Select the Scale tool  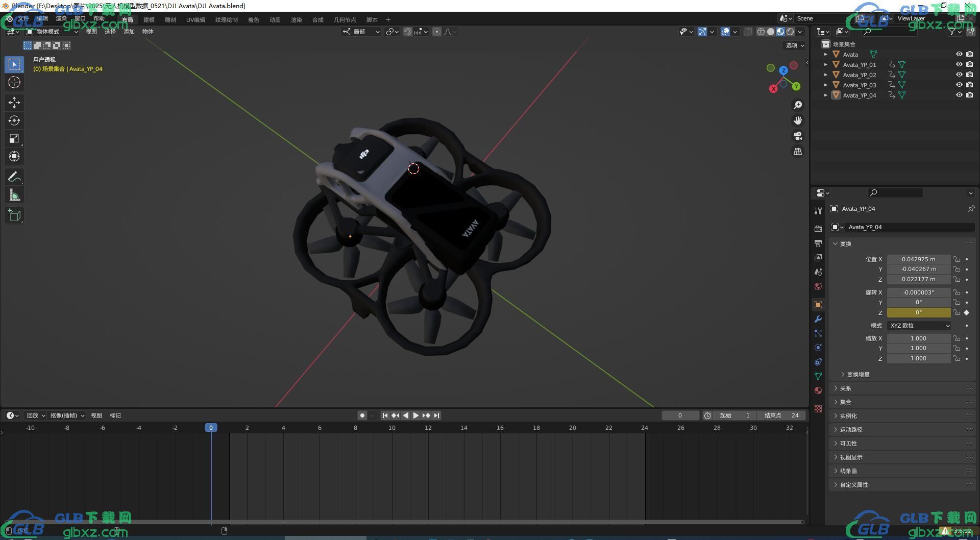point(14,138)
